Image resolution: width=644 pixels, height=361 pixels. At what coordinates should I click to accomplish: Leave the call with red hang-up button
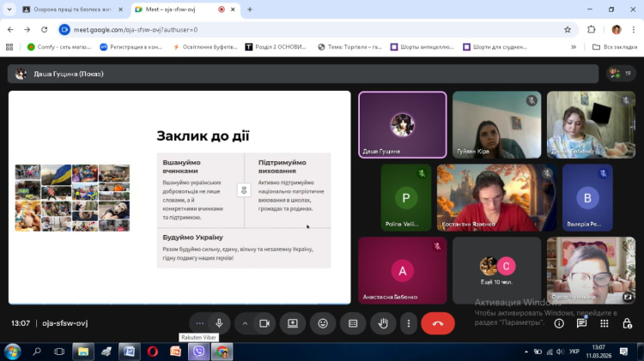pyautogui.click(x=438, y=323)
